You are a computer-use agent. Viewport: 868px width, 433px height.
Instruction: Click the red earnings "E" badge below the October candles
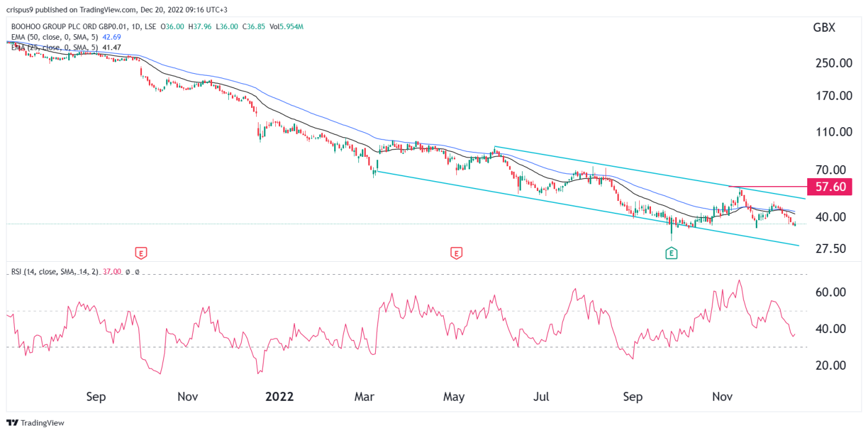click(140, 253)
